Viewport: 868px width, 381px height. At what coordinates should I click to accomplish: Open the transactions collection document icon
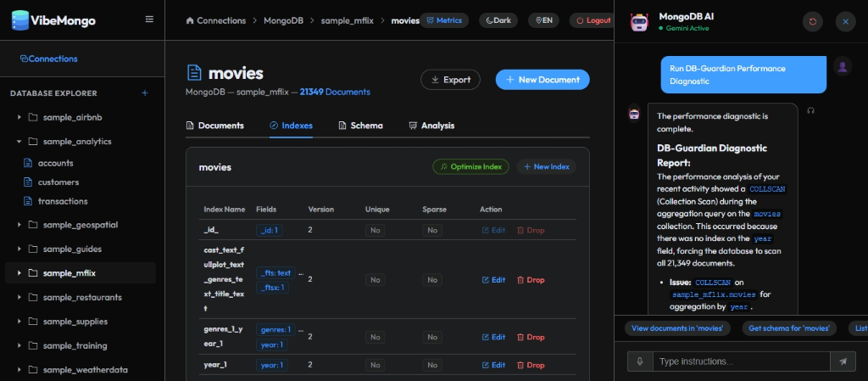pyautogui.click(x=28, y=201)
